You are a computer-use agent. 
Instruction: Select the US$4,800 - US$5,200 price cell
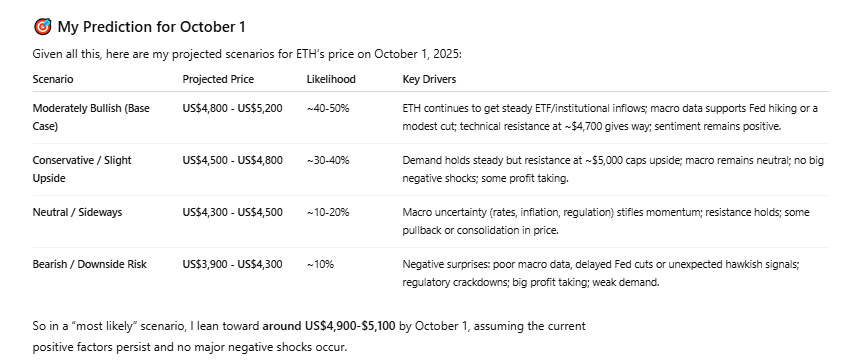tap(233, 108)
